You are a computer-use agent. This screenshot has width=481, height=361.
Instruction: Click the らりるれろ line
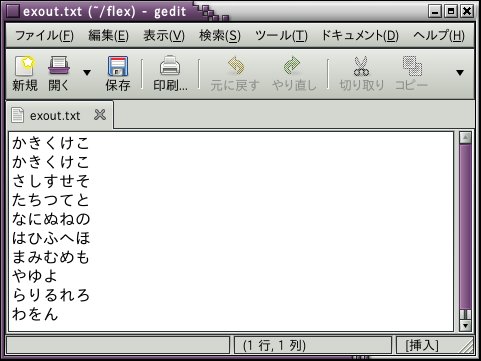pyautogui.click(x=51, y=295)
